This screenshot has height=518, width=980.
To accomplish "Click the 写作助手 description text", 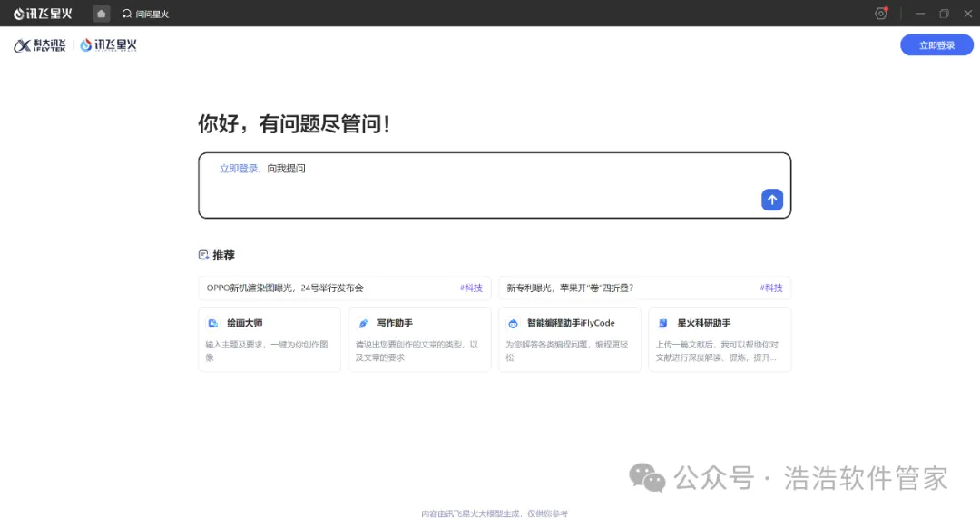I will click(x=416, y=351).
